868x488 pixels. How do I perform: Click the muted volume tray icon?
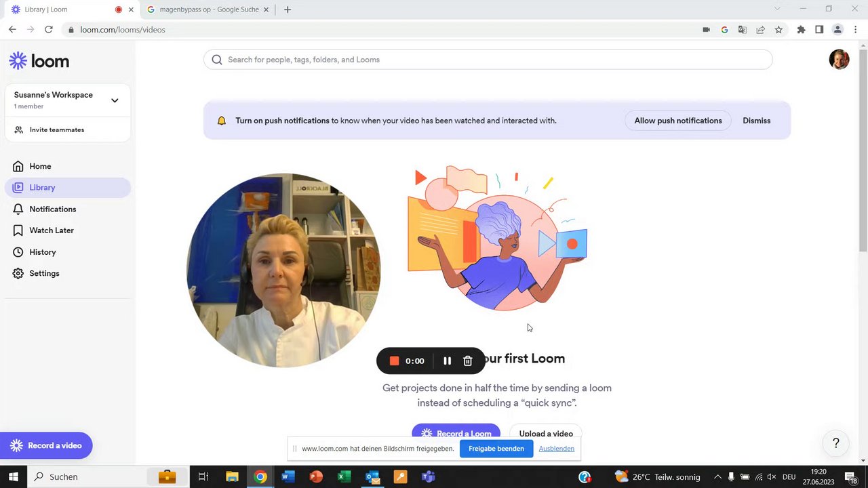pyautogui.click(x=772, y=476)
